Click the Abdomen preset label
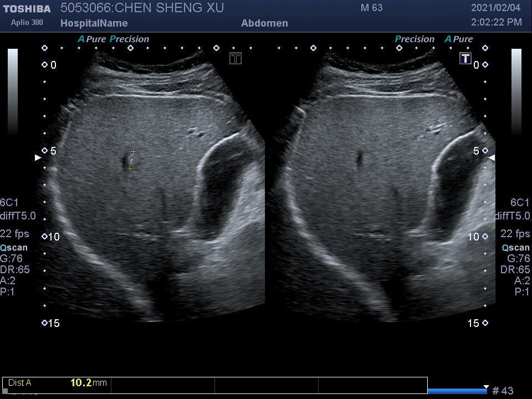 pos(264,23)
